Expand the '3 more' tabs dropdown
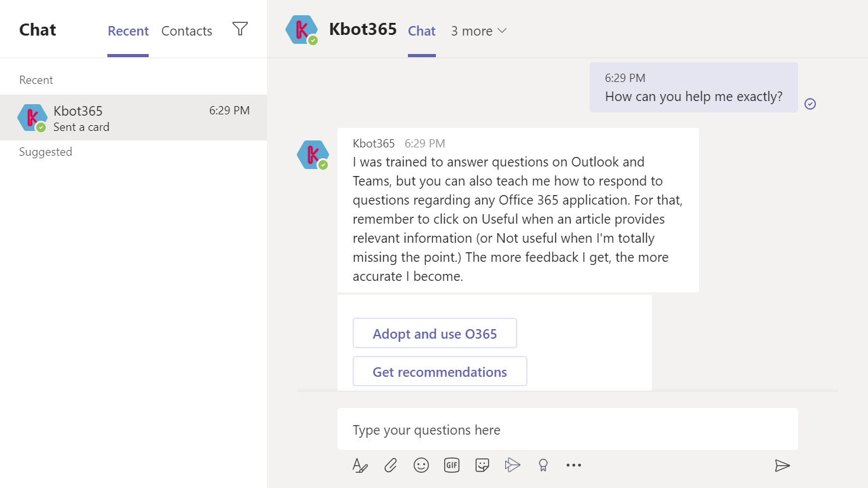This screenshot has height=488, width=868. (x=478, y=31)
